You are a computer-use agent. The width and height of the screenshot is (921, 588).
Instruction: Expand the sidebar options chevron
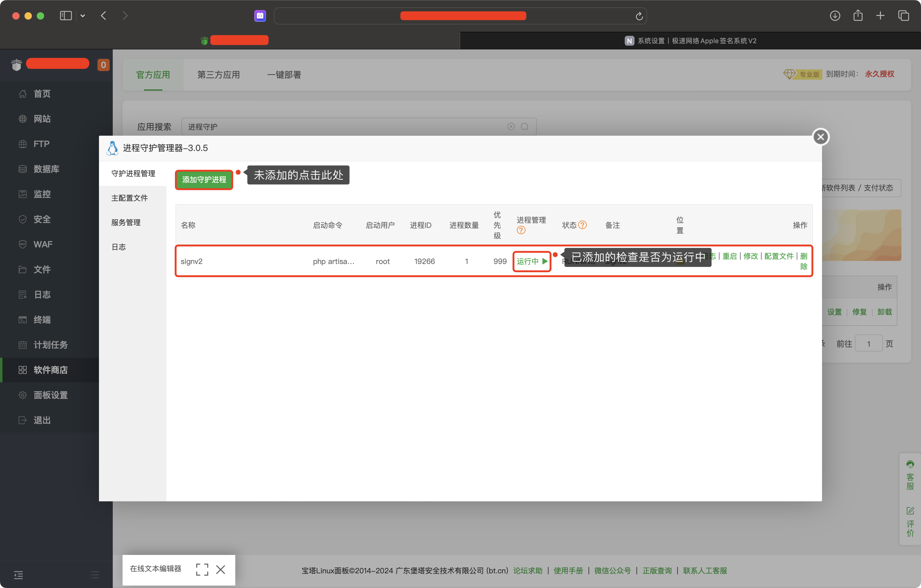coord(83,16)
